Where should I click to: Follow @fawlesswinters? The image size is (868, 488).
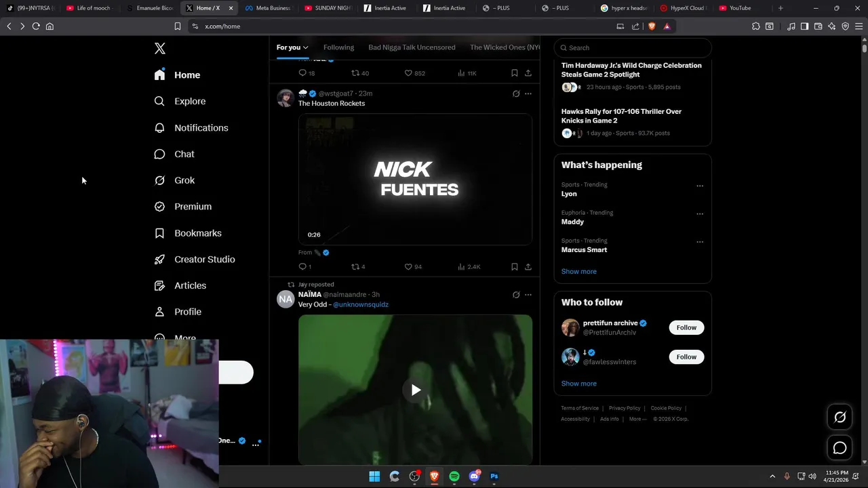(686, 357)
